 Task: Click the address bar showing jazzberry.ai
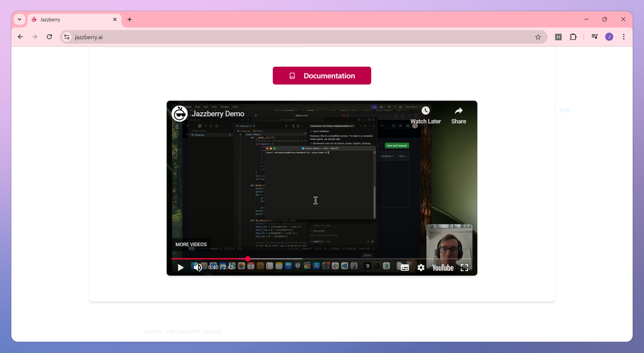303,37
